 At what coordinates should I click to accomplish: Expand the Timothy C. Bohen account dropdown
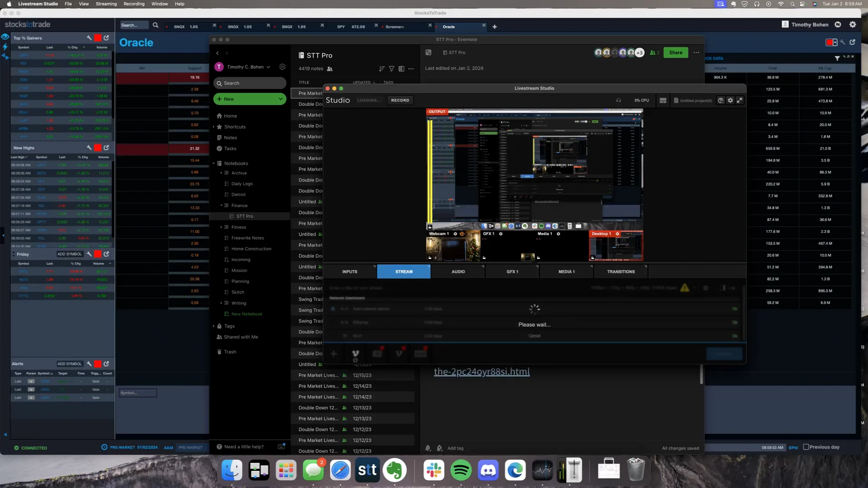[x=269, y=67]
